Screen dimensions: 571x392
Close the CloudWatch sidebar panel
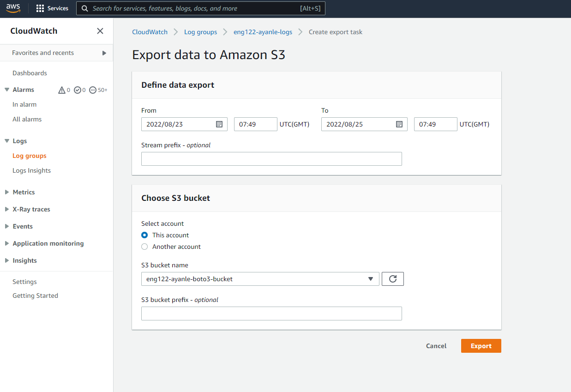[x=100, y=31]
